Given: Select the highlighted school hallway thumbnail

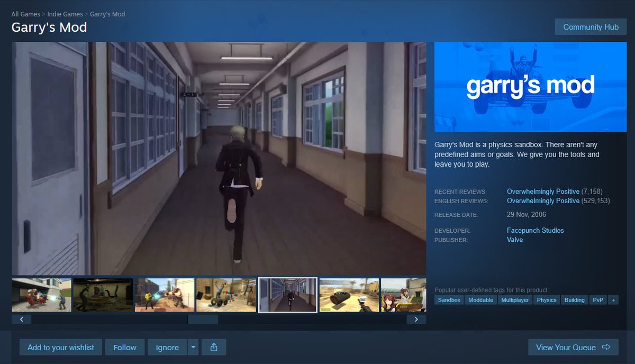Looking at the screenshot, I should point(288,295).
